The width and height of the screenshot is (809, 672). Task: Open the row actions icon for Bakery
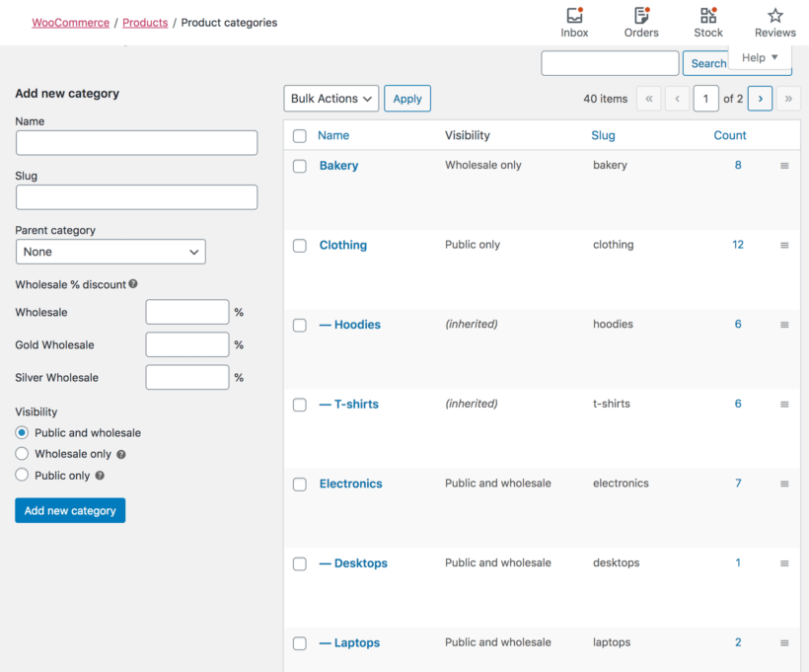784,166
